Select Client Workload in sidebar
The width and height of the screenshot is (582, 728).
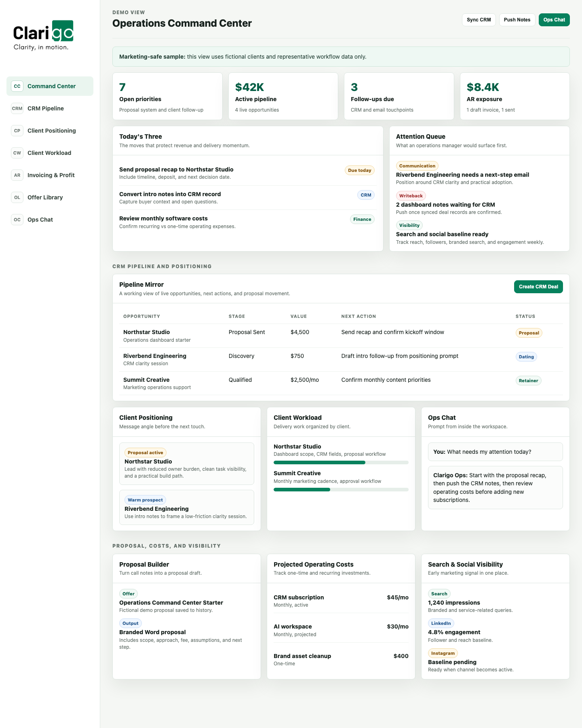pos(50,153)
